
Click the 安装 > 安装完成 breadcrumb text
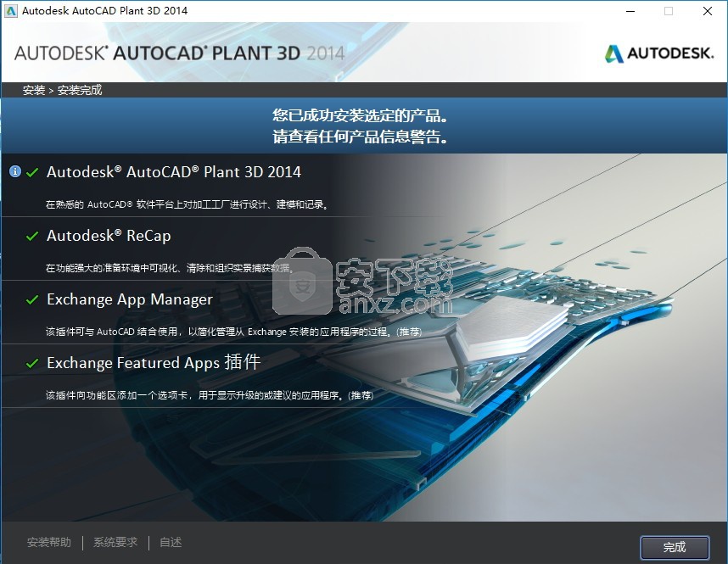pyautogui.click(x=62, y=90)
